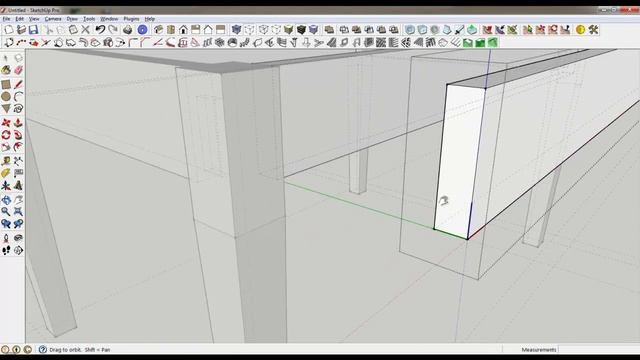The image size is (640, 360).
Task: Select the Line pencil tool
Action: click(18, 84)
